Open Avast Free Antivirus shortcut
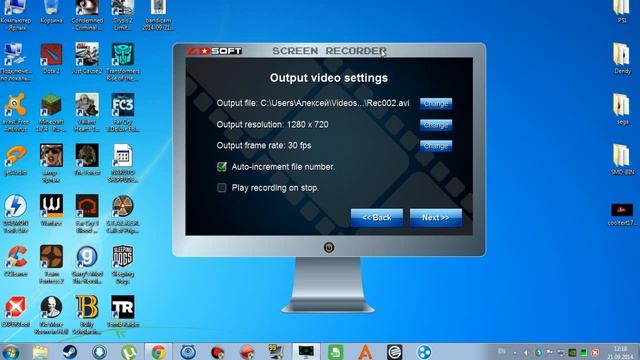Image resolution: width=640 pixels, height=360 pixels. pyautogui.click(x=16, y=113)
